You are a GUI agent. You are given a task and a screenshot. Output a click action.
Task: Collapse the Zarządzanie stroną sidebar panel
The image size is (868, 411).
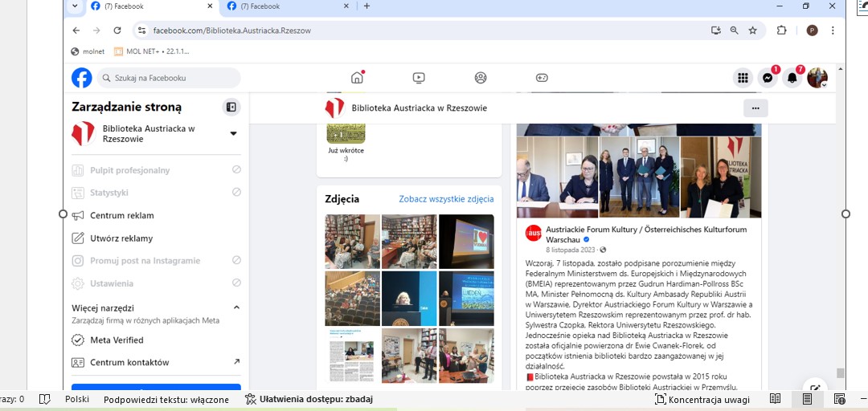(231, 107)
